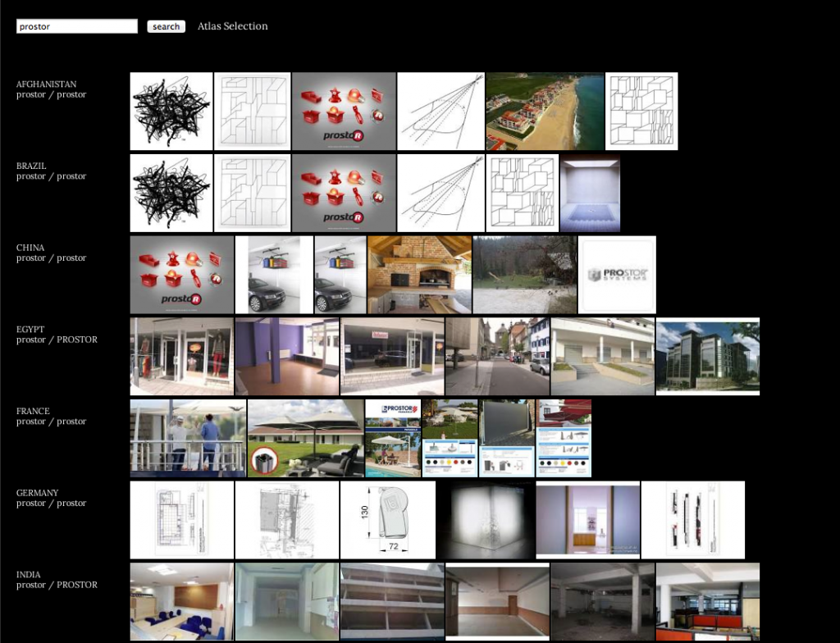The height and width of the screenshot is (643, 840).
Task: Select the FRANCE country label
Action: coord(33,411)
